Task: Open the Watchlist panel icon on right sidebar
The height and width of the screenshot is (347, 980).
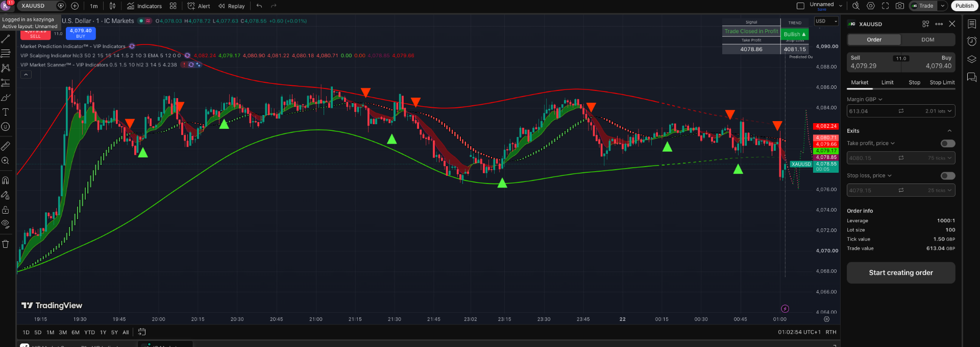Action: coord(972,24)
